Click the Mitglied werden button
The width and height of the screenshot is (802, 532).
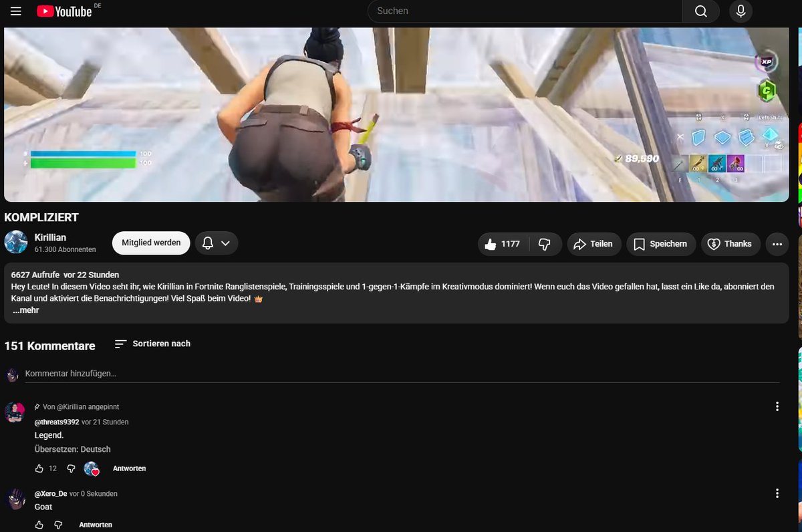151,243
